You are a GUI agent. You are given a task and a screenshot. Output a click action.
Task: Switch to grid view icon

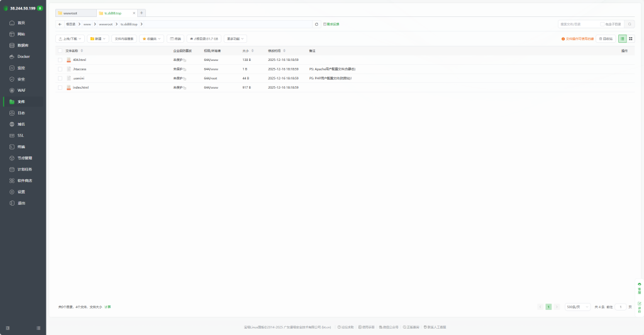click(x=630, y=38)
